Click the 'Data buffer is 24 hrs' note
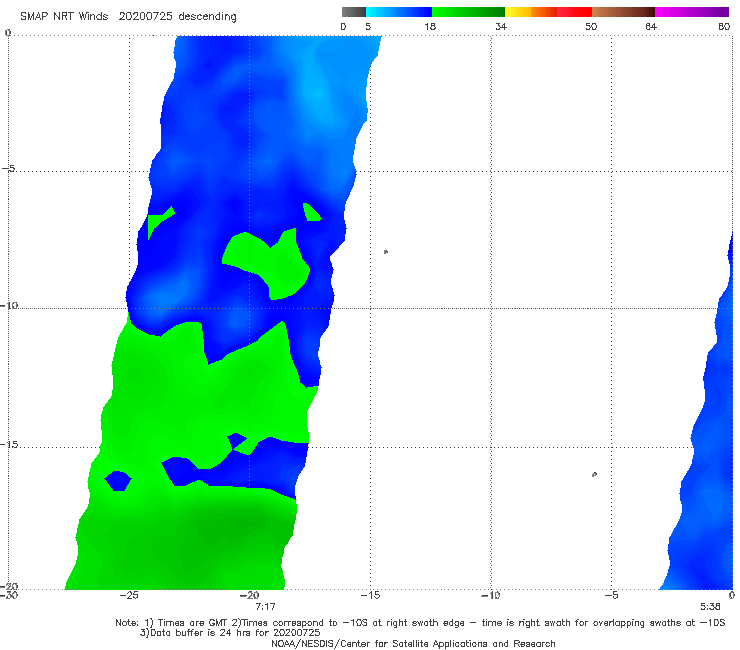The height and width of the screenshot is (650, 740). tap(230, 633)
